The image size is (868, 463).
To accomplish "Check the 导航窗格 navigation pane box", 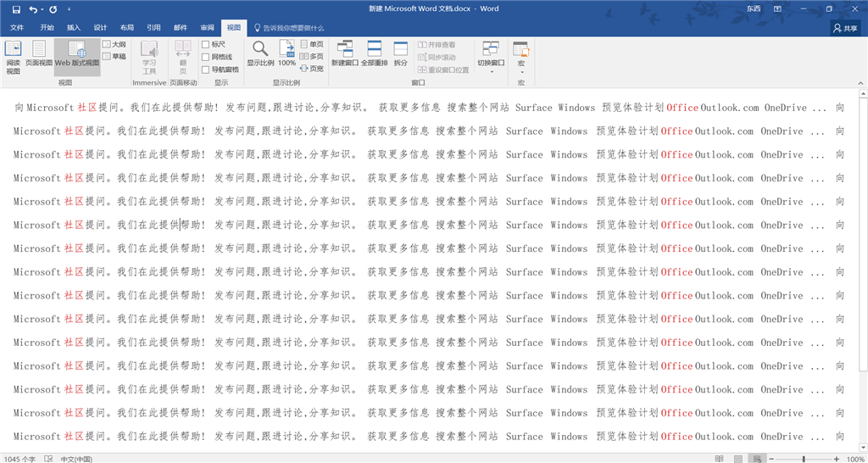I will click(206, 70).
